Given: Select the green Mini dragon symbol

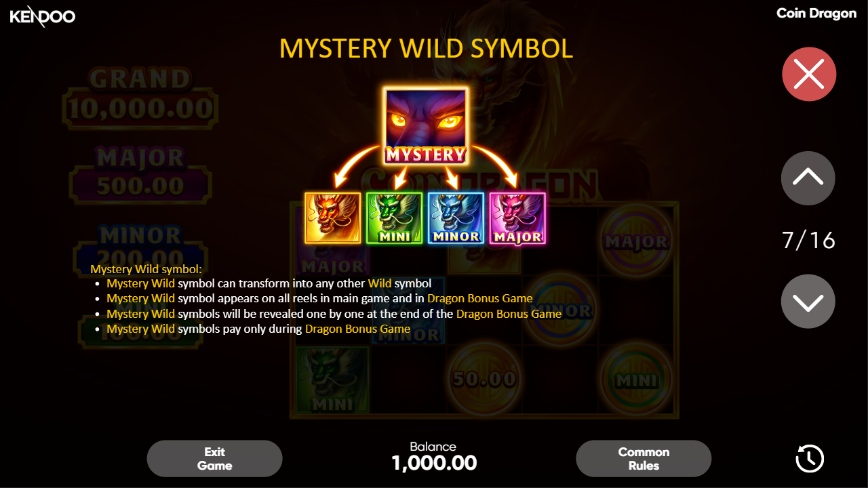Looking at the screenshot, I should (x=395, y=218).
